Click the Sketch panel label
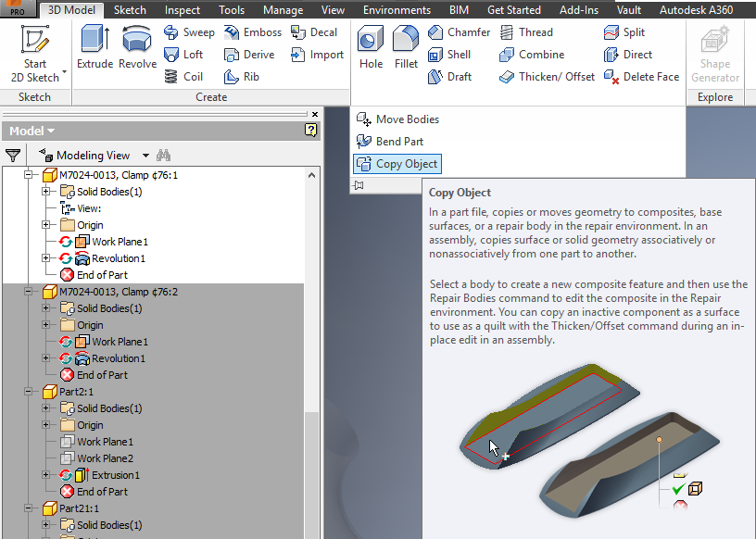The width and height of the screenshot is (756, 539). [34, 97]
